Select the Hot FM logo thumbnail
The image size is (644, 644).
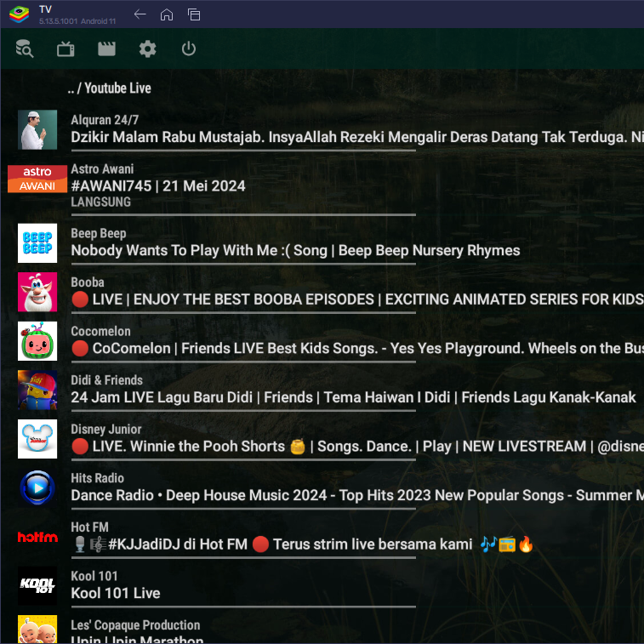(x=37, y=537)
